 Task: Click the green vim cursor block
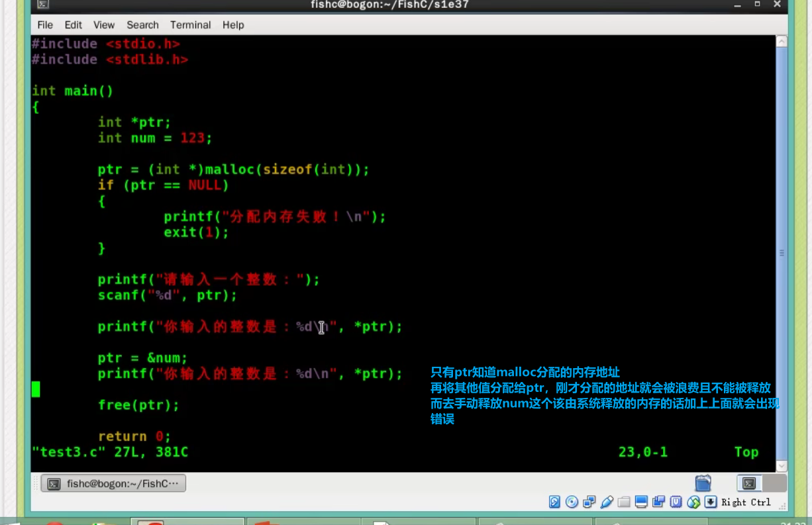pos(36,389)
